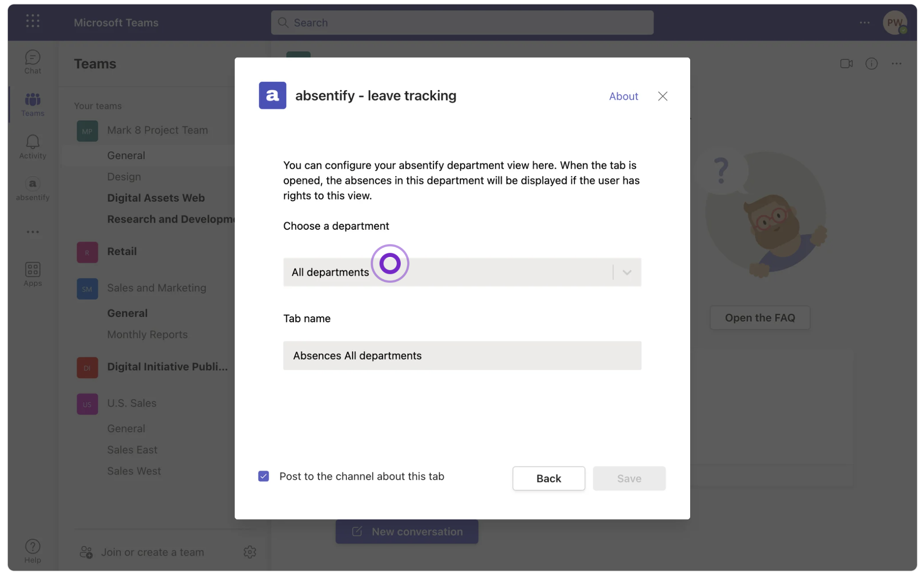Focus the top Search box
The image size is (924, 576).
(x=462, y=22)
